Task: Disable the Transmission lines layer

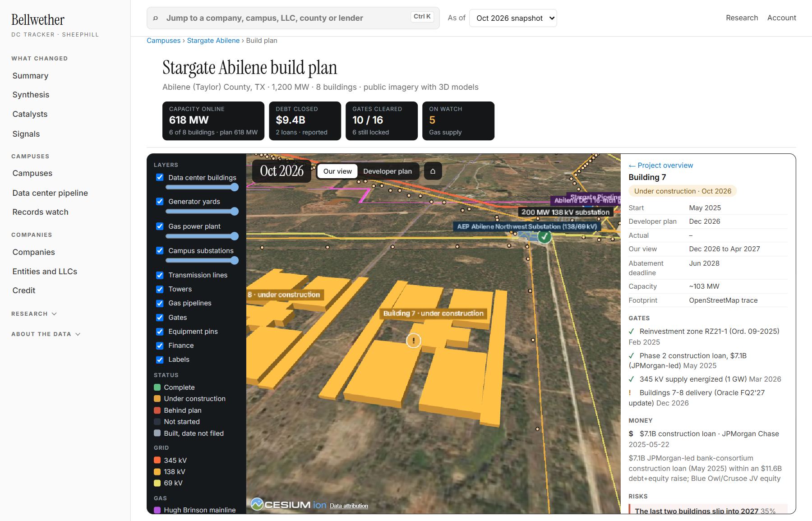Action: [160, 275]
